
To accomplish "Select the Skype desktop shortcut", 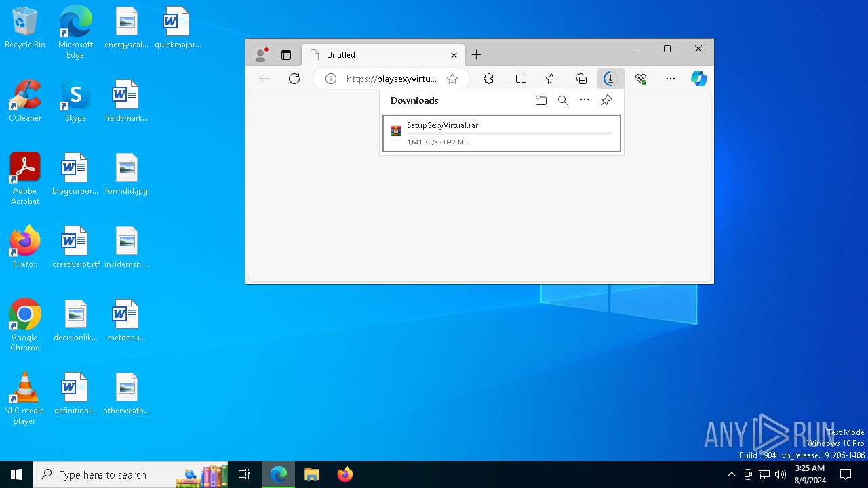I will 75,101.
